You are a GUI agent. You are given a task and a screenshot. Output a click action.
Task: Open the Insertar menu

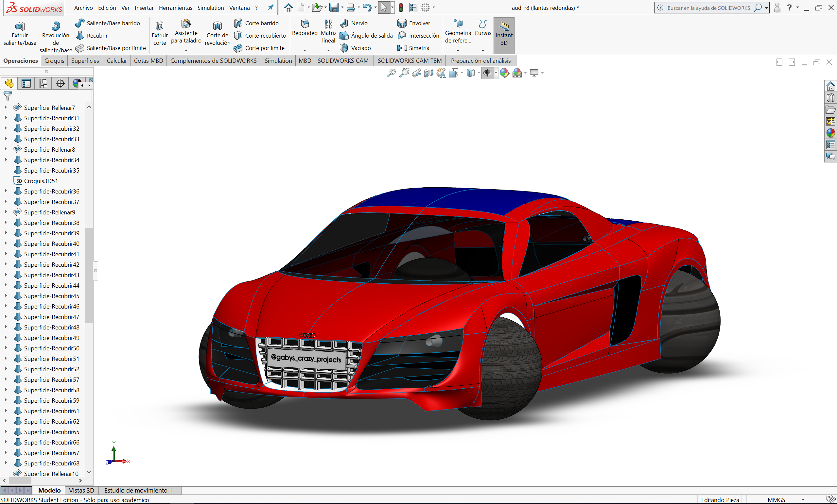point(144,8)
